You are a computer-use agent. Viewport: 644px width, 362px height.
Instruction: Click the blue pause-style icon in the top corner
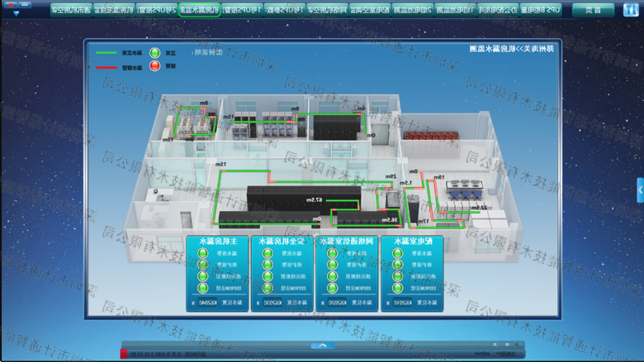pyautogui.click(x=630, y=10)
